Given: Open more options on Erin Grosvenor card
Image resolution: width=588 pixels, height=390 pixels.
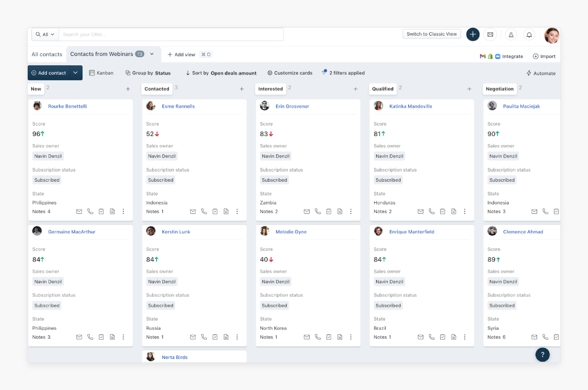Looking at the screenshot, I should tap(351, 211).
